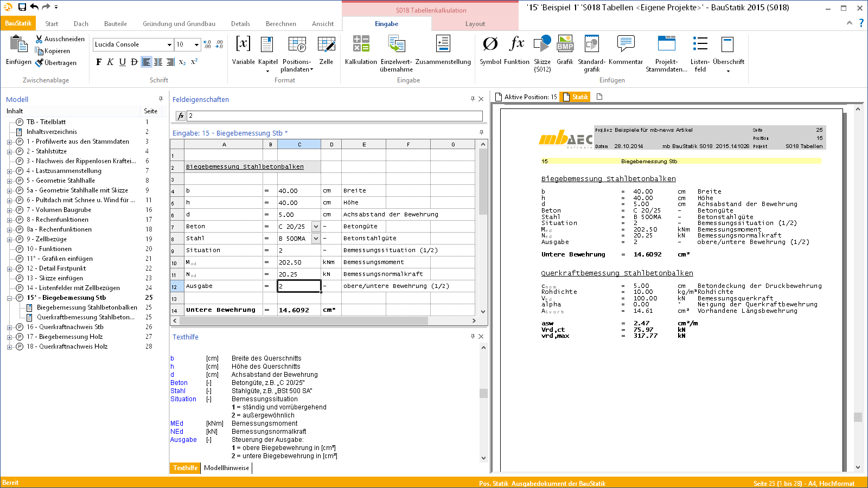Switch to the Layout ribbon tab
This screenshot has width=868, height=488.
475,24
